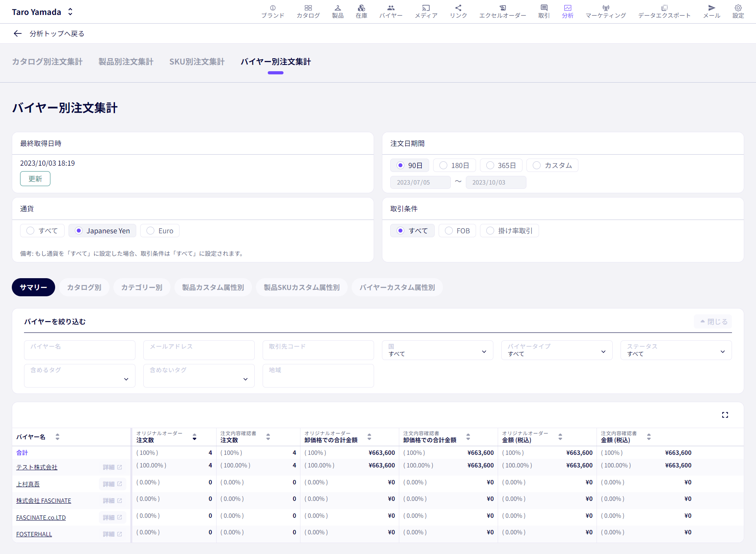Expand the 含めるタグ dropdown
Screen dimensions: 756x554
tap(80, 376)
